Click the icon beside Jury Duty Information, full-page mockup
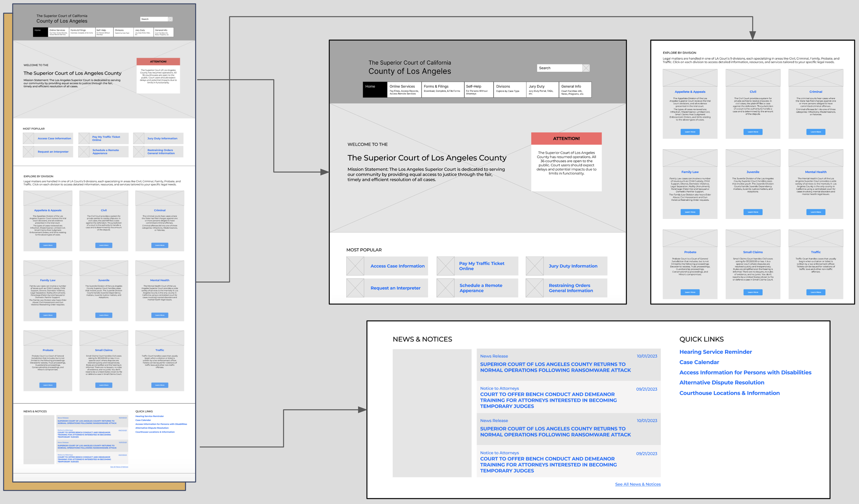This screenshot has height=504, width=859. (139, 138)
